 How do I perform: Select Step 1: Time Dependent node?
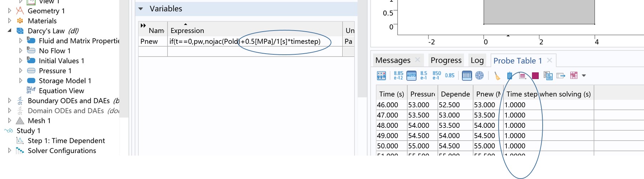tap(66, 141)
